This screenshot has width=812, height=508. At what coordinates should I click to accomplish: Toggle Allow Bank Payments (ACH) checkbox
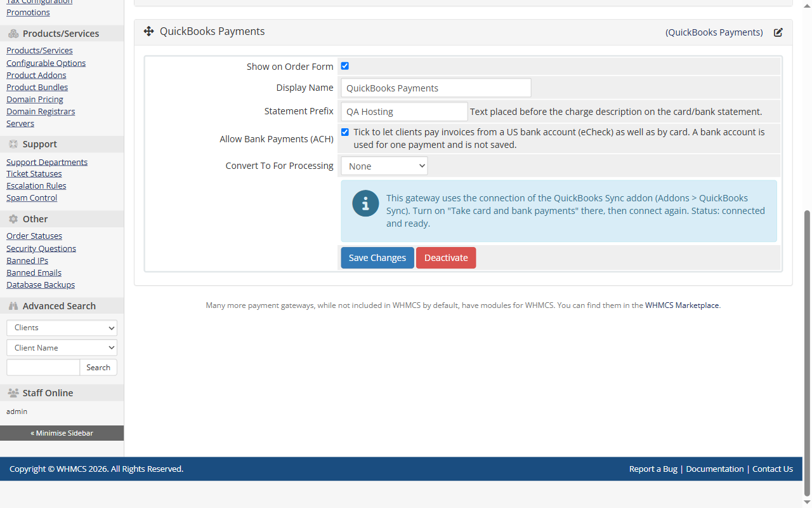click(x=345, y=132)
